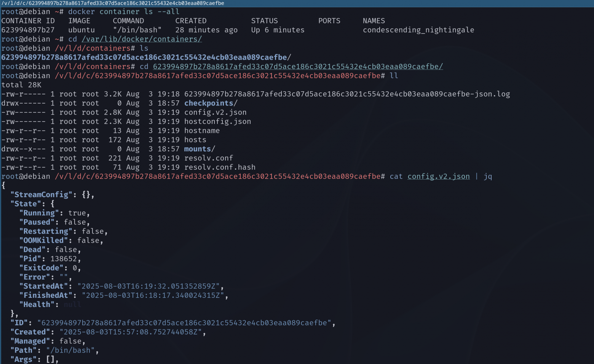This screenshot has height=364, width=594.
Task: Click the "StreamConfig" JSON key
Action: pos(42,194)
